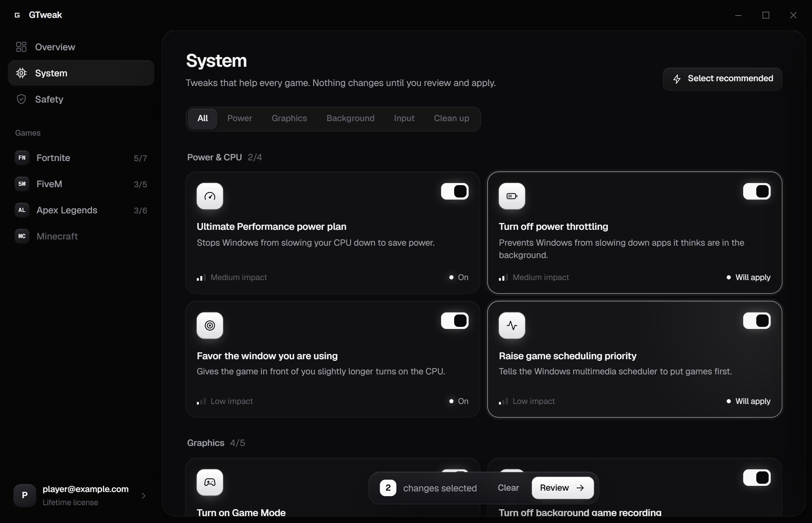Image resolution: width=812 pixels, height=523 pixels.
Task: Click the gamepad icon on Game Mode card
Action: click(x=210, y=482)
